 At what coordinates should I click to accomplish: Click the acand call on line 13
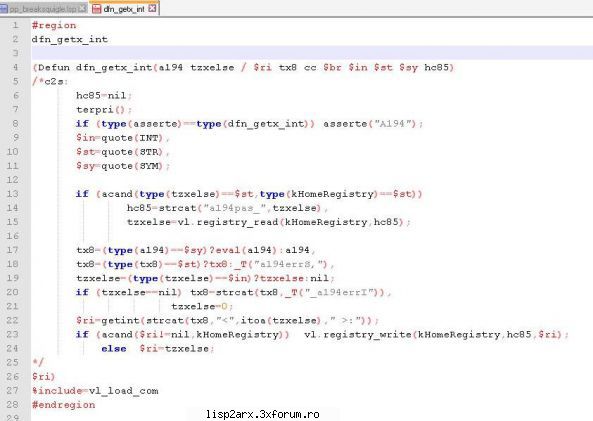(x=117, y=194)
